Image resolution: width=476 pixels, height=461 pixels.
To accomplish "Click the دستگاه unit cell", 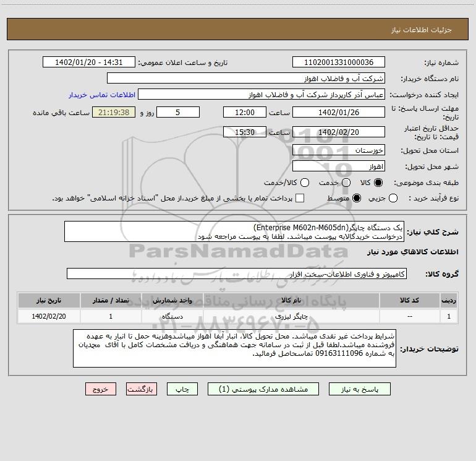I will pyautogui.click(x=172, y=316).
